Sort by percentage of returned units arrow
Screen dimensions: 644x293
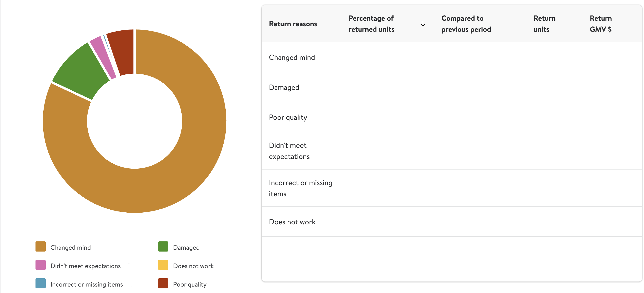423,24
